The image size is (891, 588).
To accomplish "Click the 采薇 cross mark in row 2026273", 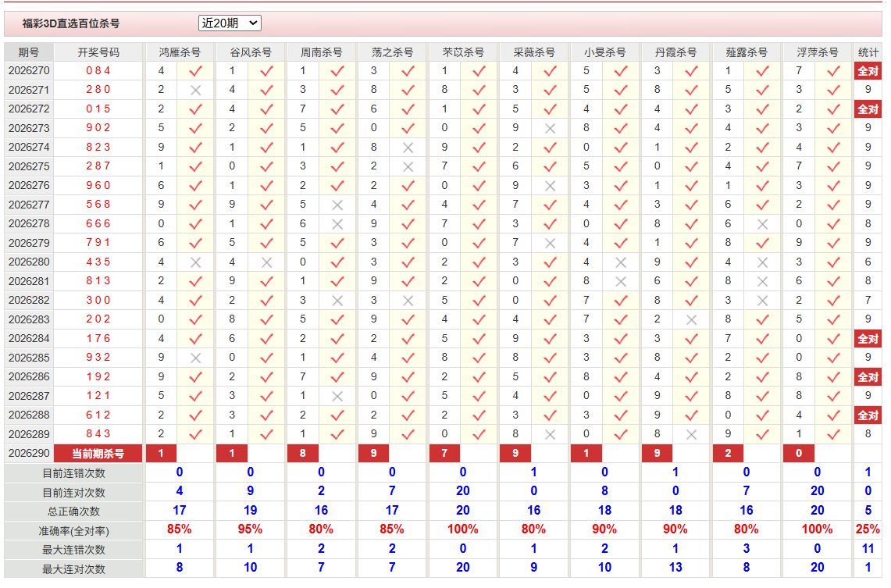I will click(x=550, y=128).
